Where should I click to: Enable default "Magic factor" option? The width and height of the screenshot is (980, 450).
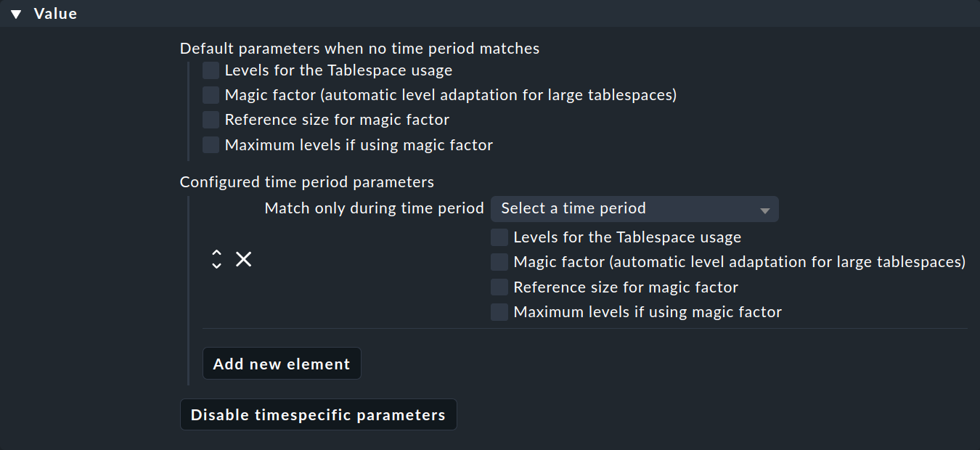click(x=210, y=94)
